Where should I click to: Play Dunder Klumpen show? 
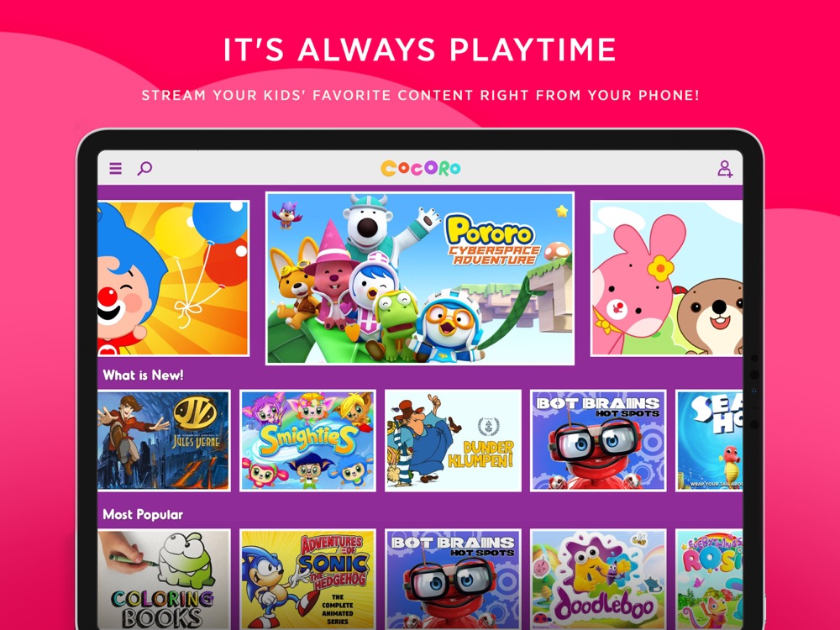coord(453,440)
